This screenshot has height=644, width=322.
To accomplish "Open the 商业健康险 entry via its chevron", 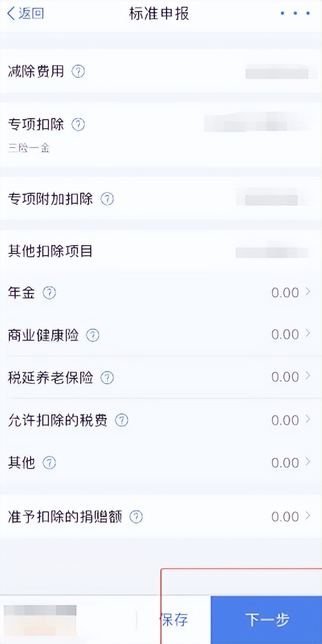I will pyautogui.click(x=309, y=334).
